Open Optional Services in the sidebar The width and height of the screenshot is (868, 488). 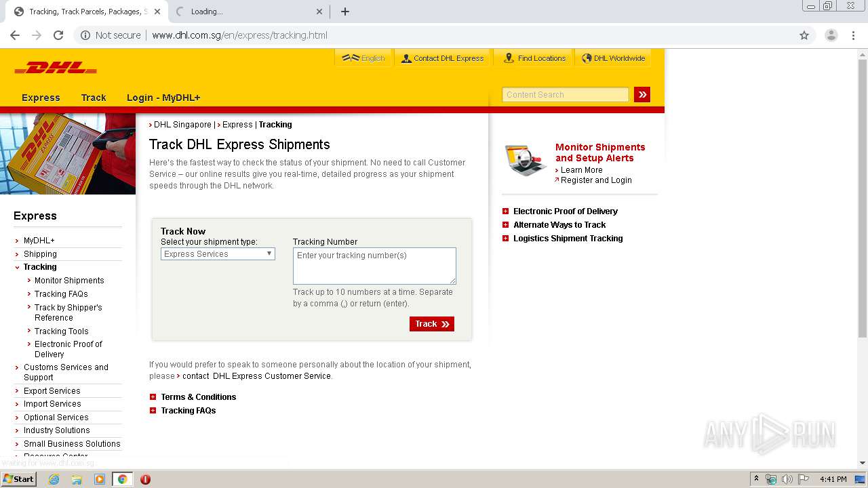coord(56,418)
